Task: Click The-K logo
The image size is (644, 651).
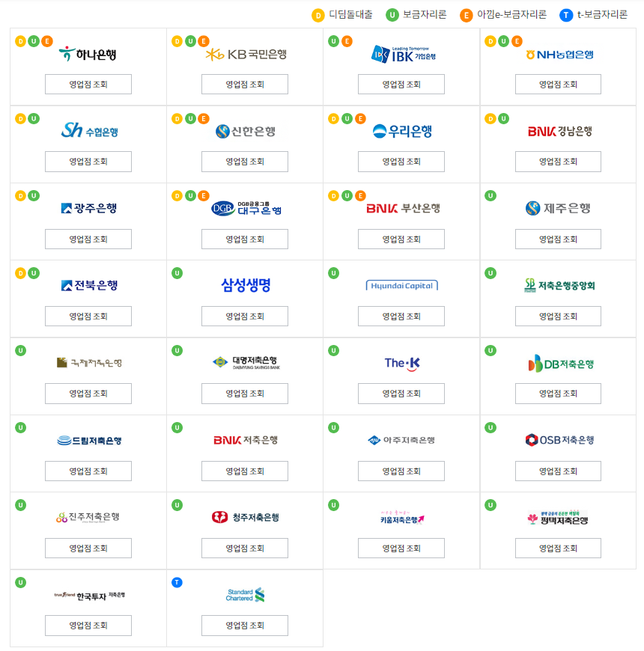Action: coord(402,363)
